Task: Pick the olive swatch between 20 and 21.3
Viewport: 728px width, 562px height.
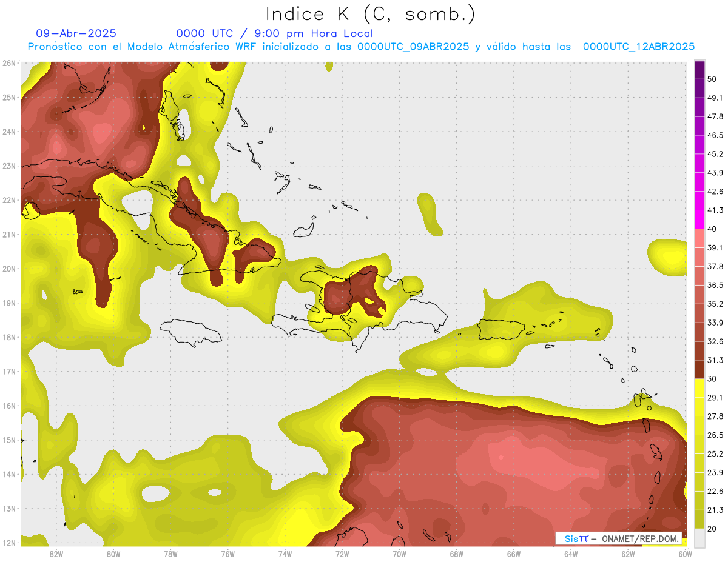Action: 699,520
